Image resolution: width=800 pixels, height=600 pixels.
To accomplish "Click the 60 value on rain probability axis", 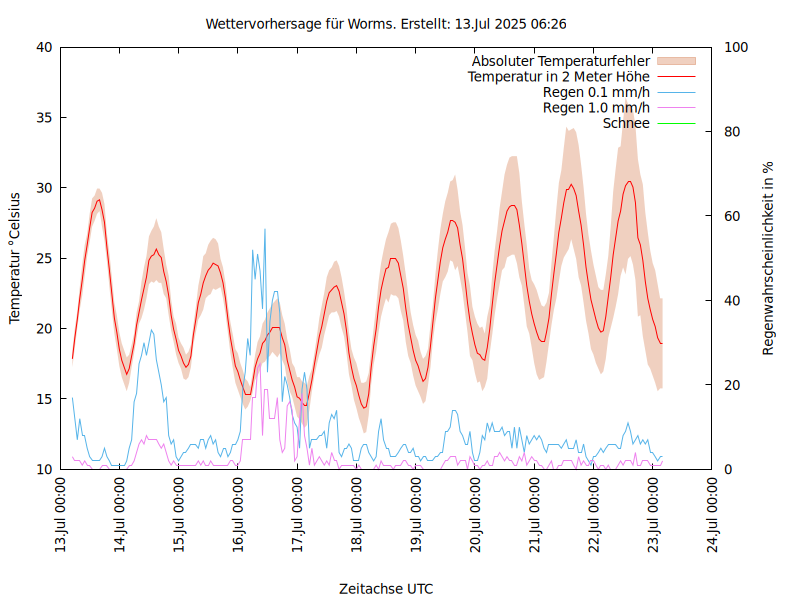I will pyautogui.click(x=732, y=216).
